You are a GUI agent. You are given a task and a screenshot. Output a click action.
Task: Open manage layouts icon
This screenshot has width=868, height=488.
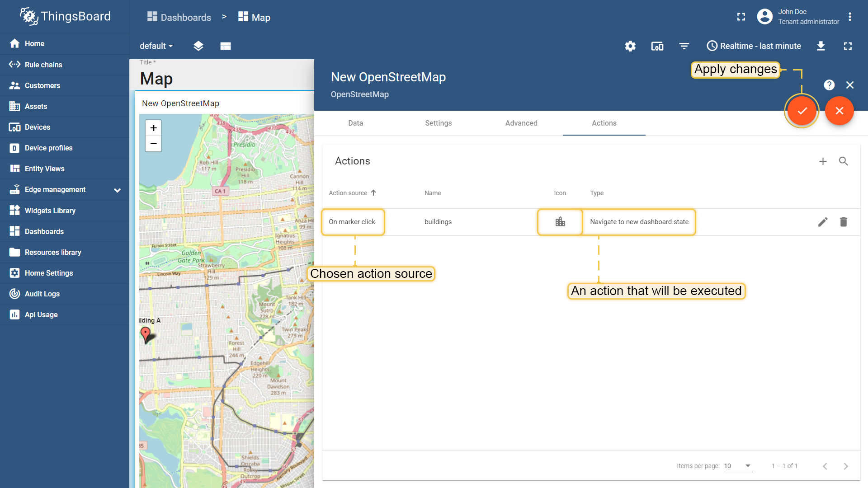point(226,46)
